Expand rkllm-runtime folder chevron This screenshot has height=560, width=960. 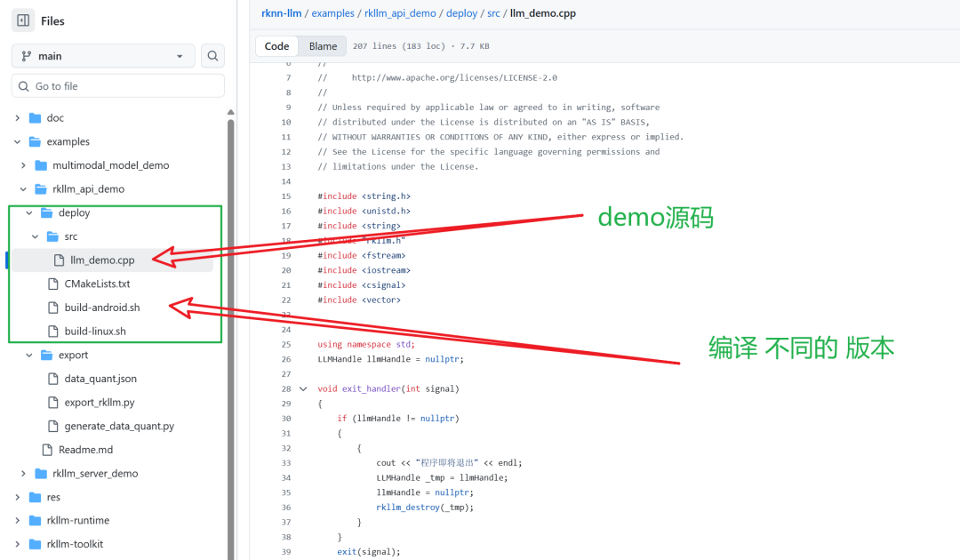tap(17, 520)
